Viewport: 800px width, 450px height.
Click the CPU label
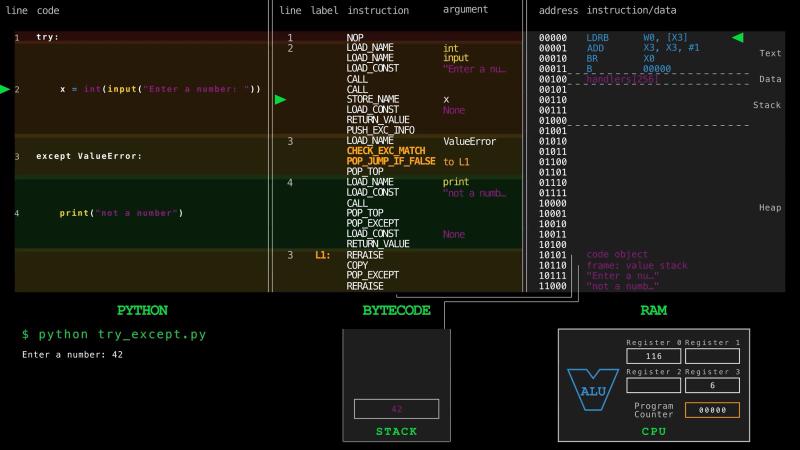pos(654,431)
